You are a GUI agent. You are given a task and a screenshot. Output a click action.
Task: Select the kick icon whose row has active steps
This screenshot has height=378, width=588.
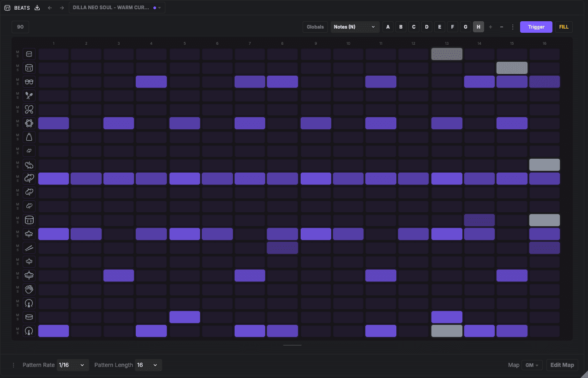tap(29, 331)
